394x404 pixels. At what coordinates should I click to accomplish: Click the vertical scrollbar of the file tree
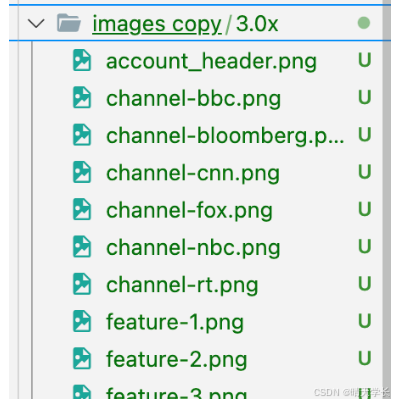pyautogui.click(x=386, y=200)
